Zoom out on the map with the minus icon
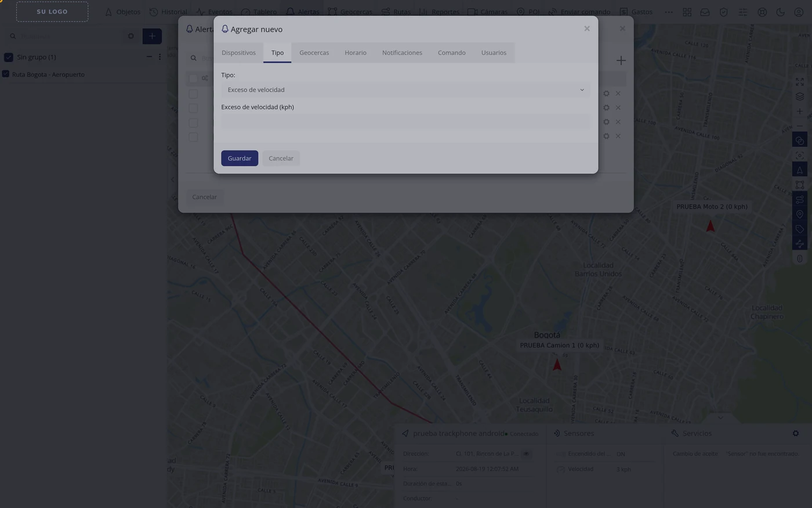 coord(800,125)
